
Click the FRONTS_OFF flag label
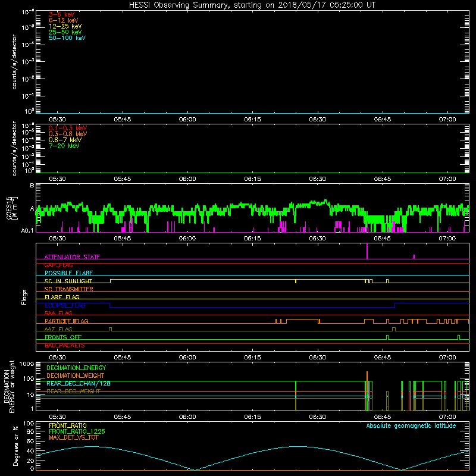tap(63, 337)
